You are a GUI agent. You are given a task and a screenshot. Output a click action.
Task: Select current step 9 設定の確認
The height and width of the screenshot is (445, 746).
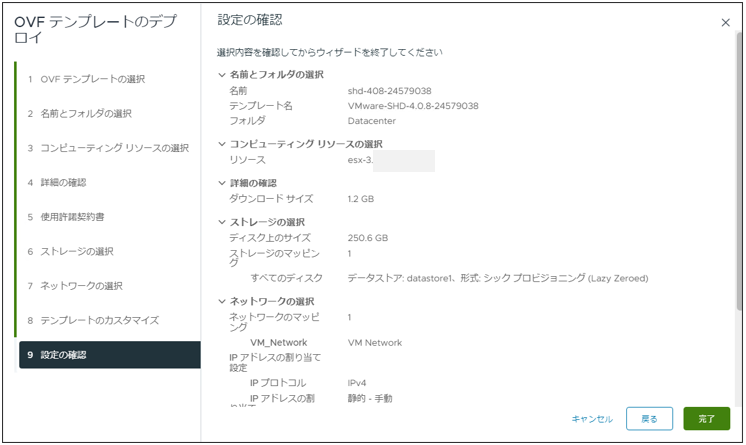tap(109, 355)
